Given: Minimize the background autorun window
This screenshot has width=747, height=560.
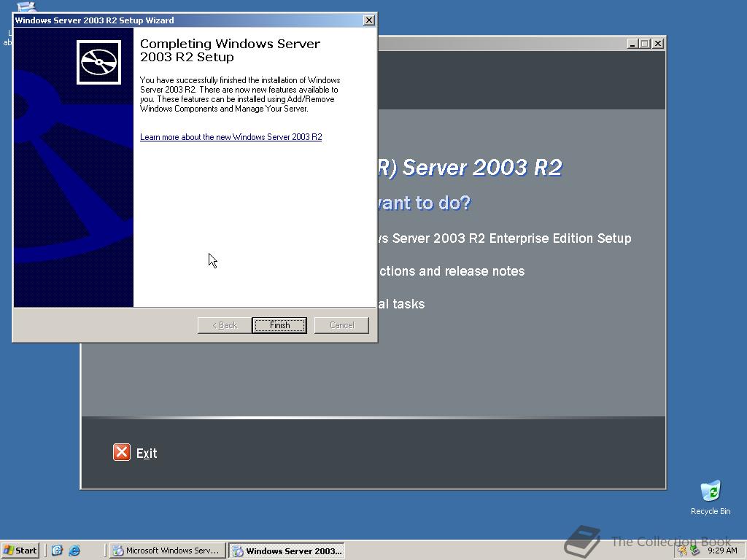Looking at the screenshot, I should (x=632, y=44).
